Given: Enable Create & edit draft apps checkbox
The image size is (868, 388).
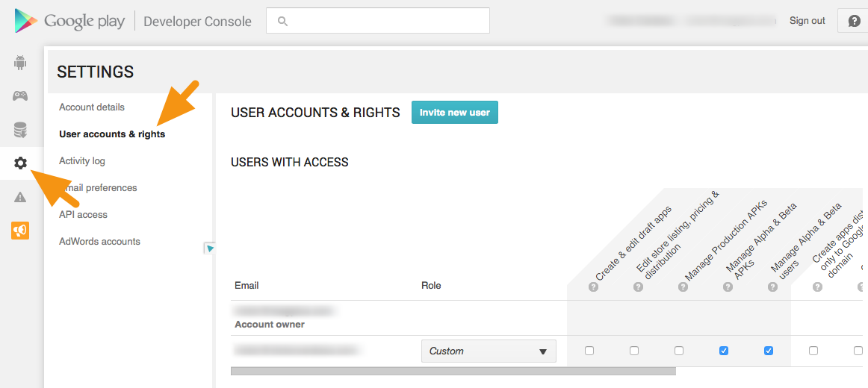Looking at the screenshot, I should [589, 351].
